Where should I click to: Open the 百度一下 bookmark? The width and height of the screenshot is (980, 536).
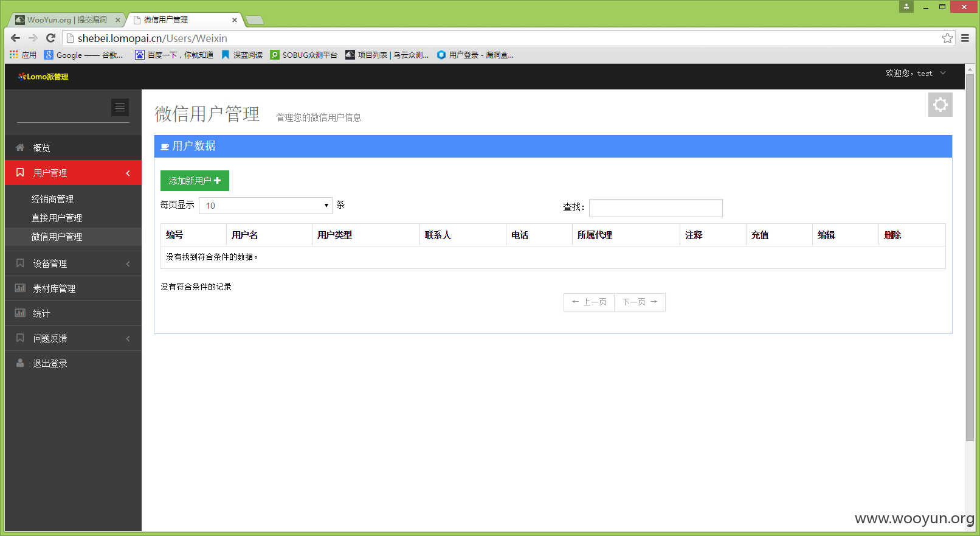click(174, 55)
